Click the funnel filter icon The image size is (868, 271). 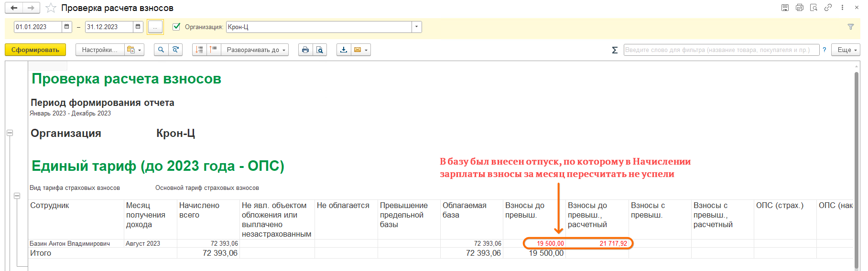point(851,27)
